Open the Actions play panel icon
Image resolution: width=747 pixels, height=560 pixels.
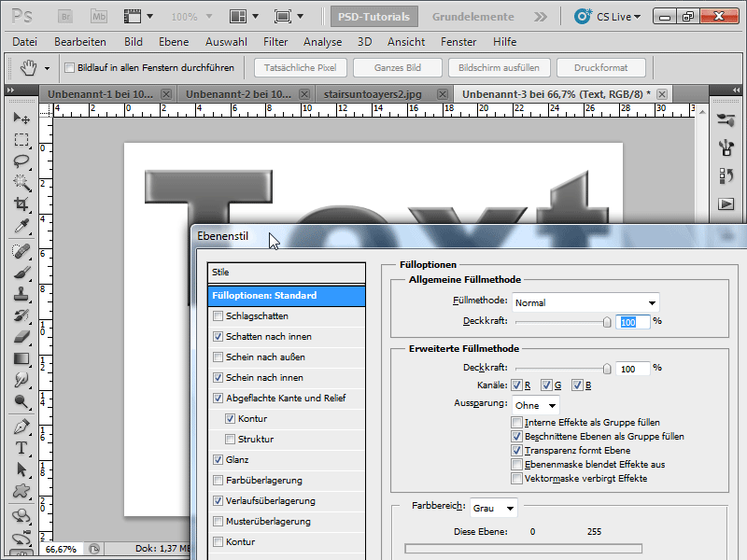click(x=726, y=204)
